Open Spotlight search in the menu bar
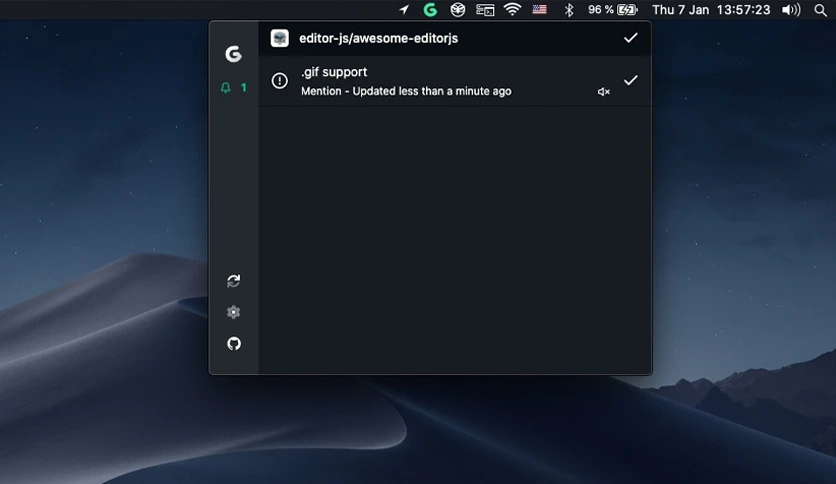 821,10
